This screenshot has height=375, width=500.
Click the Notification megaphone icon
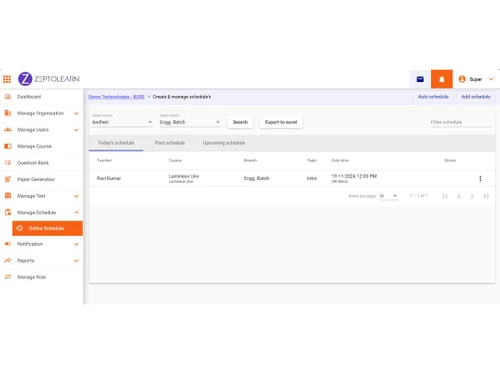(x=8, y=244)
